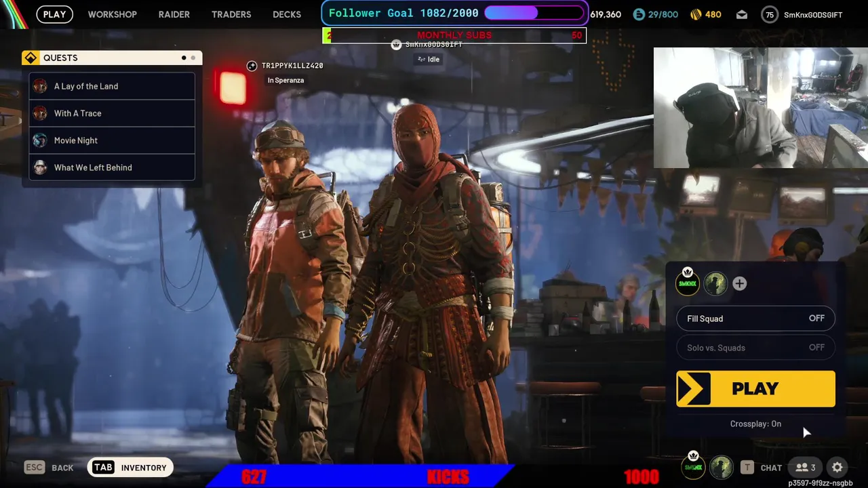Select the SMKNX squad leader avatar in play panel

pyautogui.click(x=688, y=283)
